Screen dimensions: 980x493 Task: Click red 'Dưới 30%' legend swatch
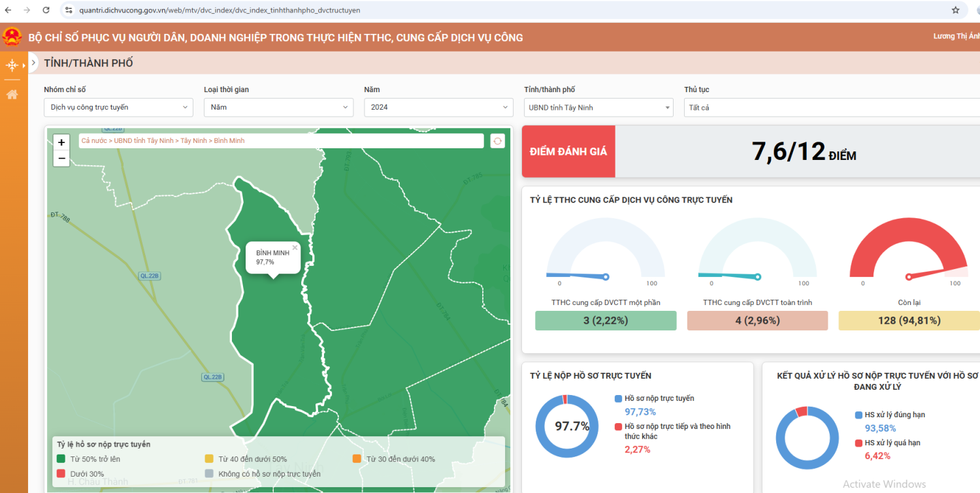click(61, 474)
